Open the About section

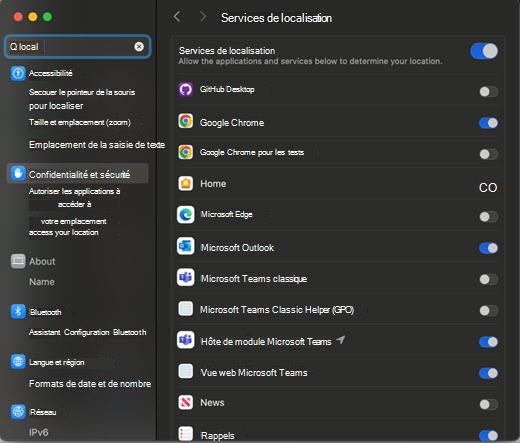point(42,262)
